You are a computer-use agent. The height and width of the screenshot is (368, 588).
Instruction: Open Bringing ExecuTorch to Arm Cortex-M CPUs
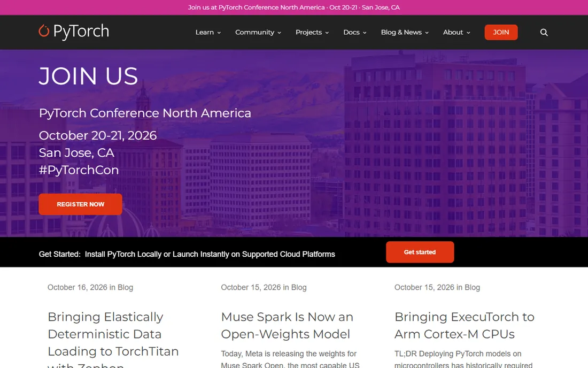[464, 325]
